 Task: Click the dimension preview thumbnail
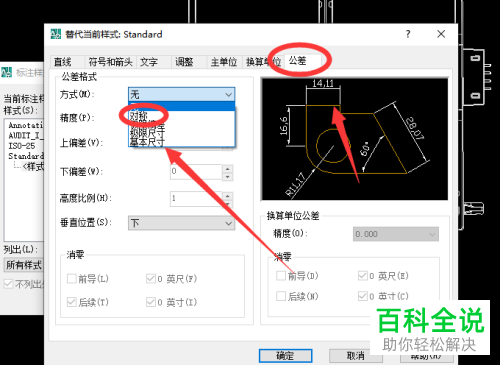point(355,139)
